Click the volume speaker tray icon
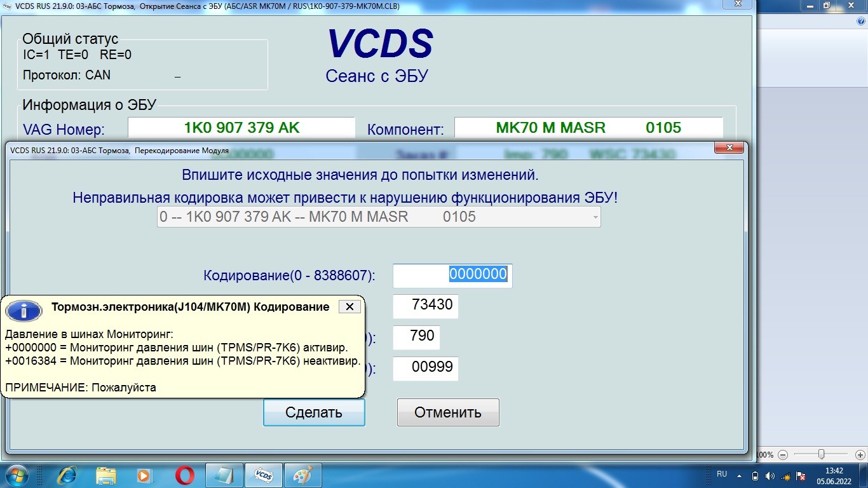Screen dimensions: 868x488 coord(770,475)
